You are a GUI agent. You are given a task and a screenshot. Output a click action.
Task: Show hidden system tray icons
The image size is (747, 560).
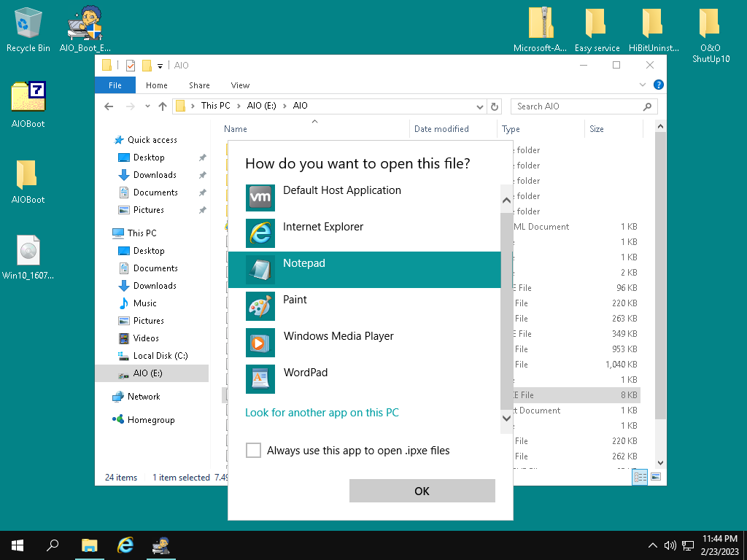pos(653,545)
